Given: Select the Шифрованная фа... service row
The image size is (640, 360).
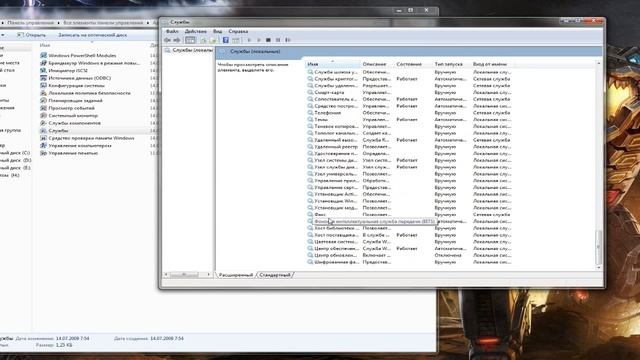Looking at the screenshot, I should (409, 262).
